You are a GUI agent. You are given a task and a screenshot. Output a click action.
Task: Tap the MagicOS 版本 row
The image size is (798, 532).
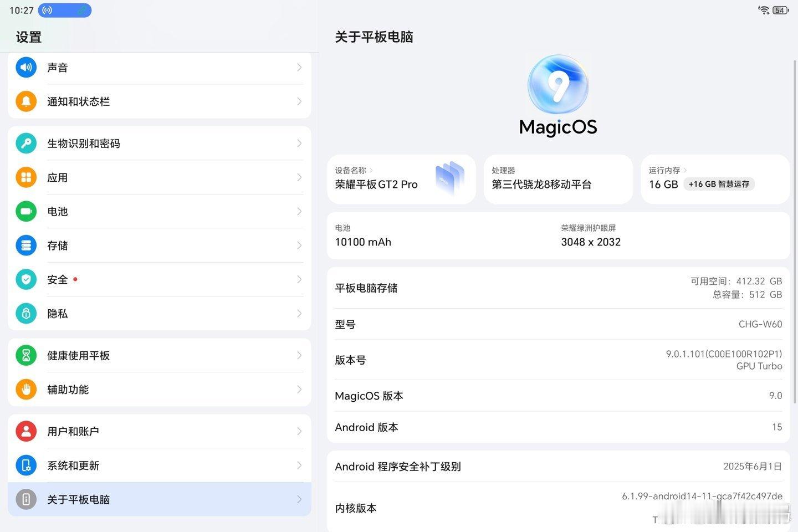click(558, 396)
